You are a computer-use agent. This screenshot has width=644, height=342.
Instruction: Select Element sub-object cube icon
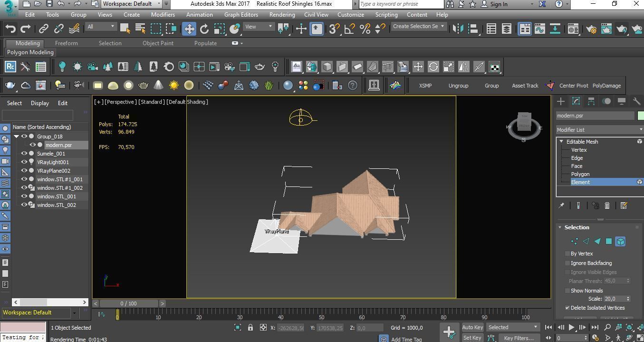[620, 242]
